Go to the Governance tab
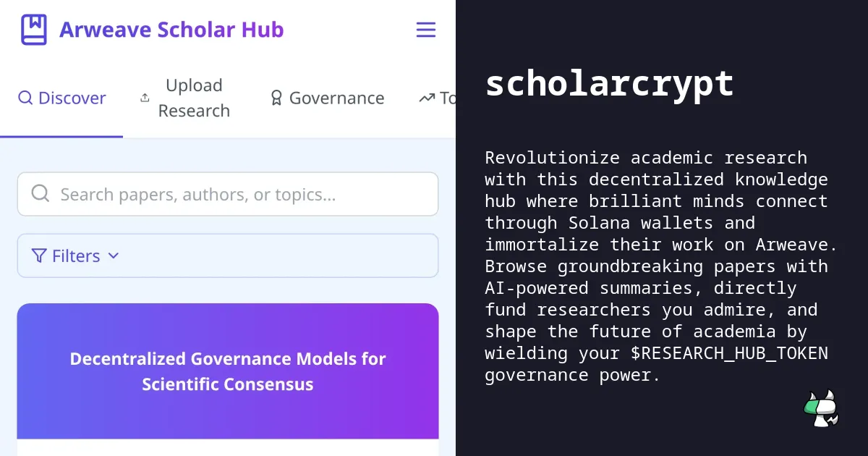Screen dimensions: 868x456 pos(327,98)
